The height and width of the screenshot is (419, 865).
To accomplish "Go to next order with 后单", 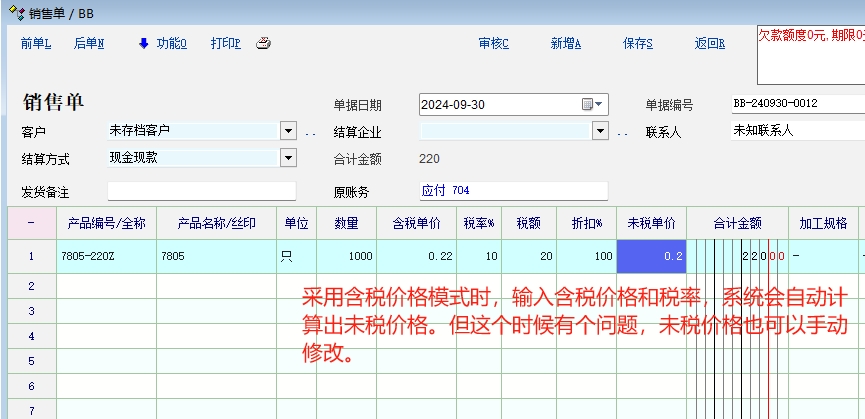I will pyautogui.click(x=89, y=43).
